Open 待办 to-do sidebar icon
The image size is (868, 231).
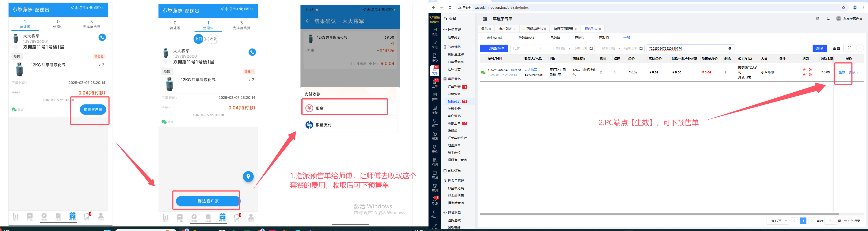(435, 58)
